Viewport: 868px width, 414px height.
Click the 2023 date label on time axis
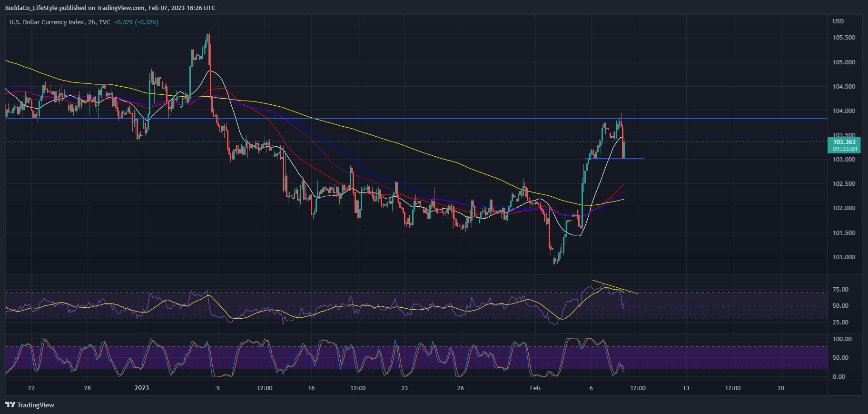click(x=142, y=388)
